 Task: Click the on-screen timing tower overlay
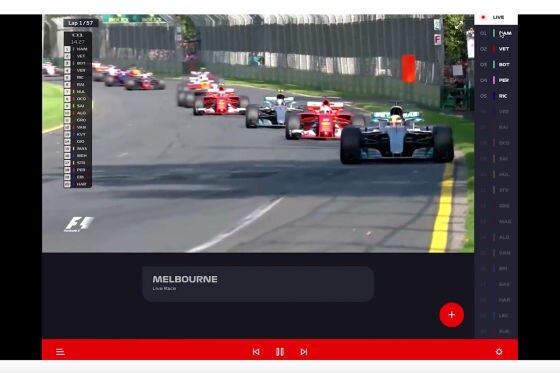coord(78,109)
